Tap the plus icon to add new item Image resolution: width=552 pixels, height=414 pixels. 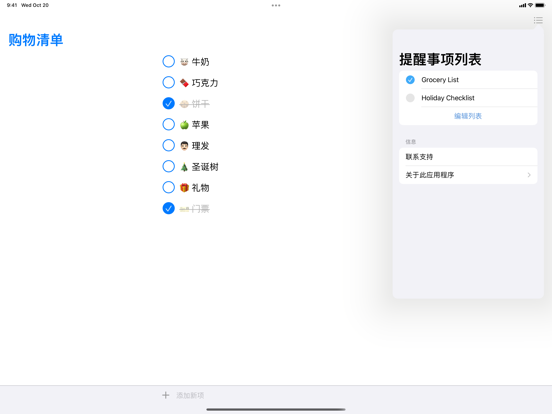point(165,395)
